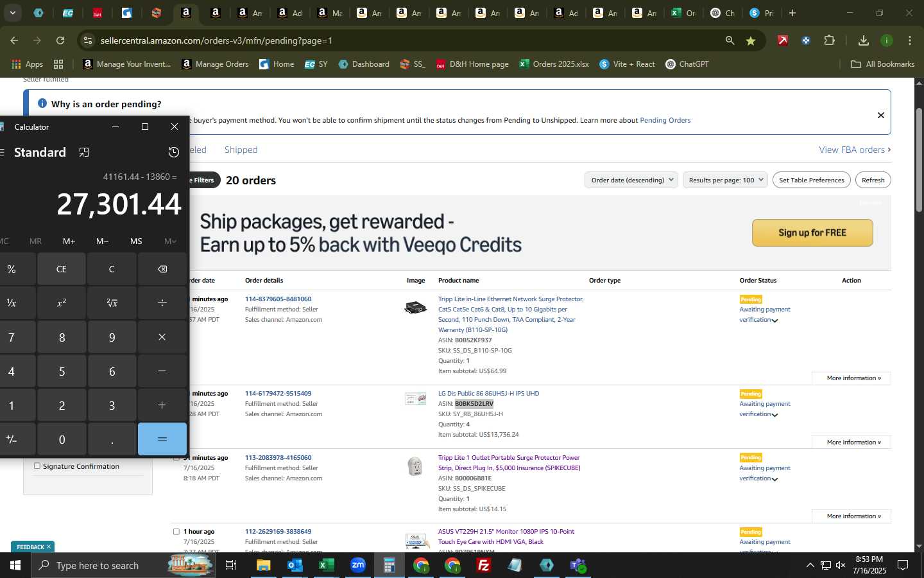
Task: Open the Manage Orders bookmark
Action: click(x=215, y=64)
